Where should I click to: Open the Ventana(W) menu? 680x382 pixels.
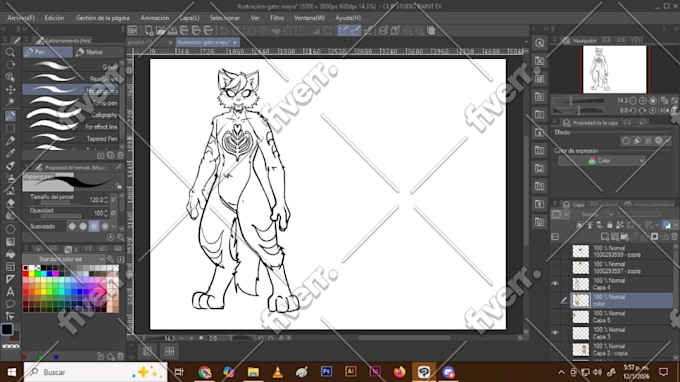click(309, 18)
